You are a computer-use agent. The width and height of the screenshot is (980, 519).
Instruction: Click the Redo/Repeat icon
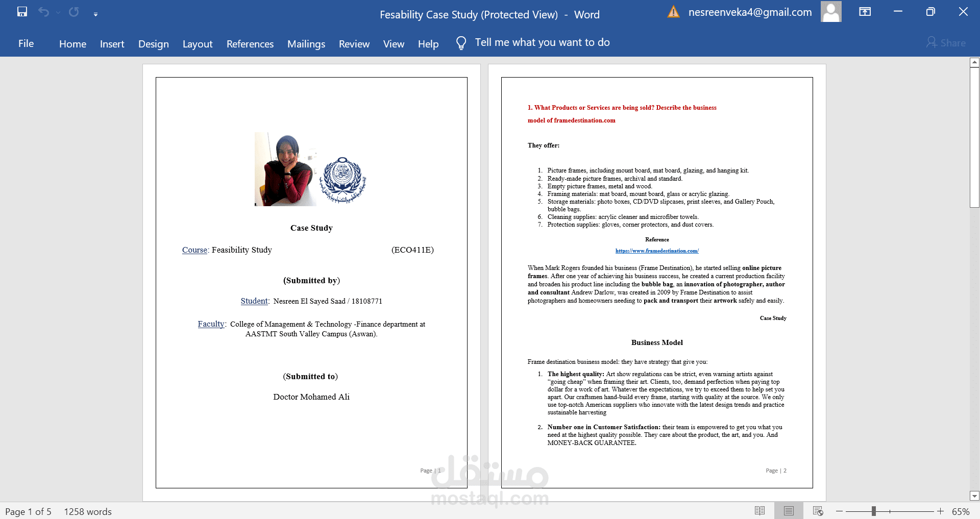tap(74, 12)
